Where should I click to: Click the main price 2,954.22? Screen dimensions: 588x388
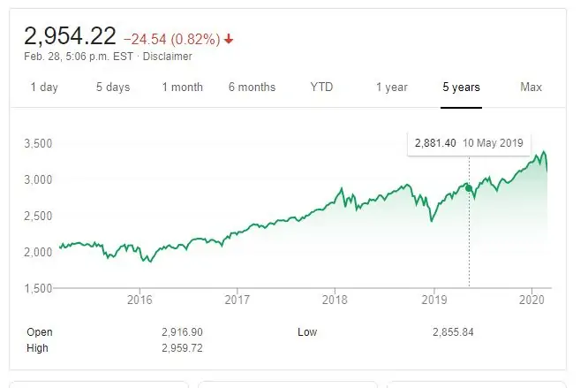[71, 35]
